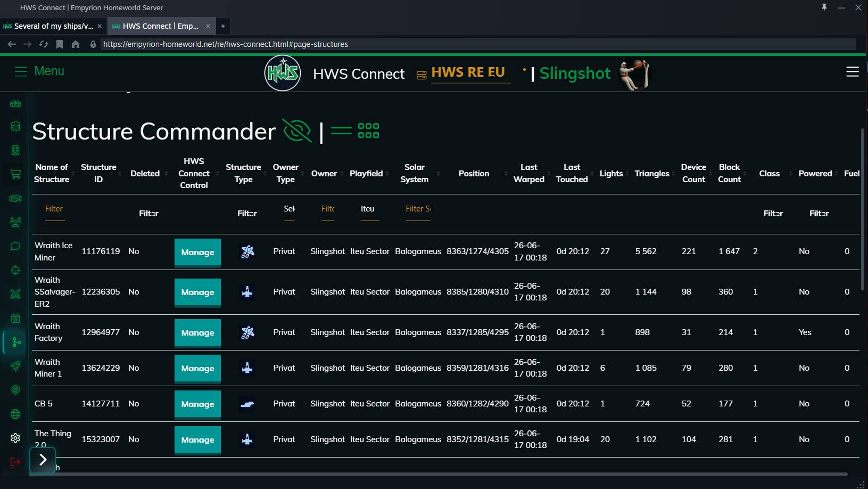Screen dimensions: 868x489
Task: Manage the Wraith Ice Miner structure
Action: 197,252
